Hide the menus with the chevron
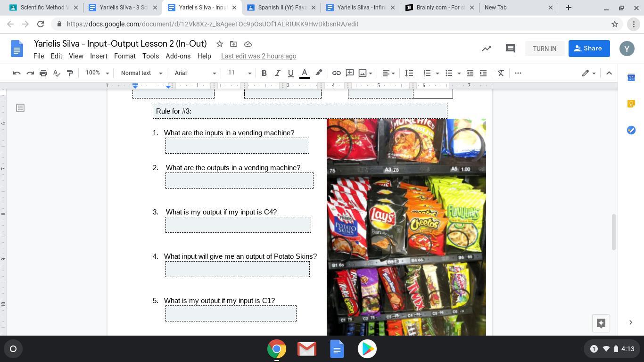Viewport: 644px width, 362px height. 609,73
